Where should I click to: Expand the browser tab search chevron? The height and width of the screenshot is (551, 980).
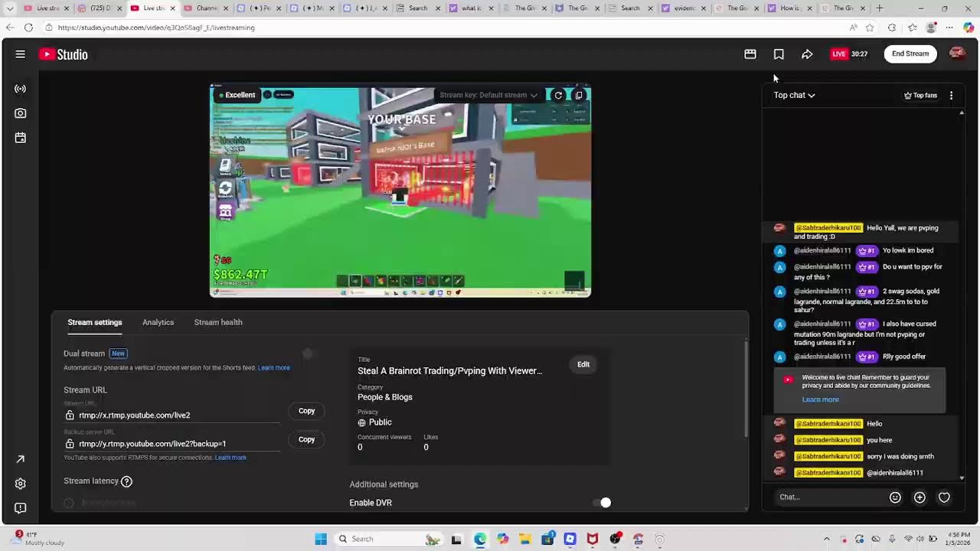9,8
